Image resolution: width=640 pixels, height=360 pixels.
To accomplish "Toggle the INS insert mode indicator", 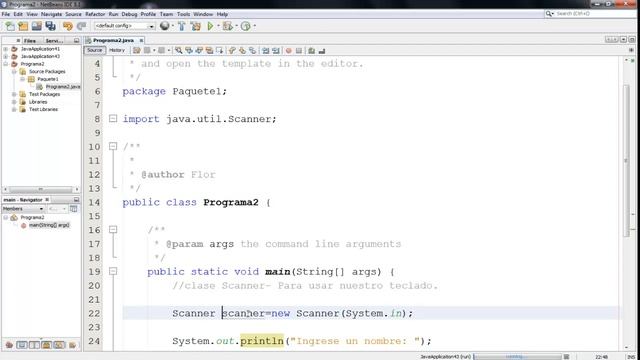I will [631, 357].
